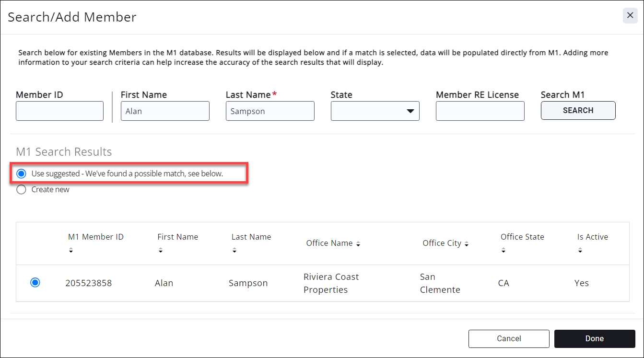The image size is (644, 358).
Task: Click the Done button
Action: [x=595, y=338]
